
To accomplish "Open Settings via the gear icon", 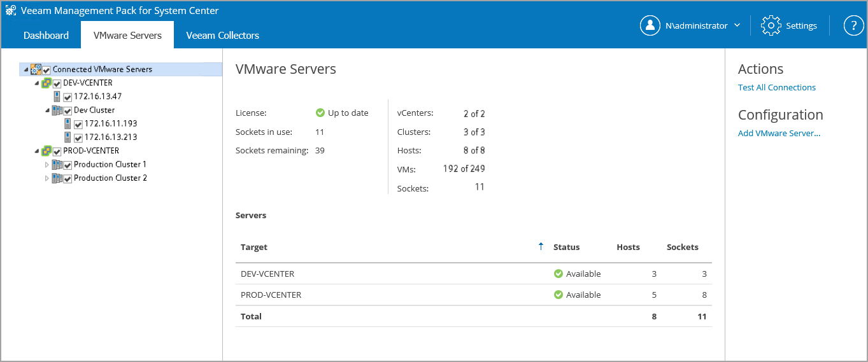I will click(x=771, y=25).
